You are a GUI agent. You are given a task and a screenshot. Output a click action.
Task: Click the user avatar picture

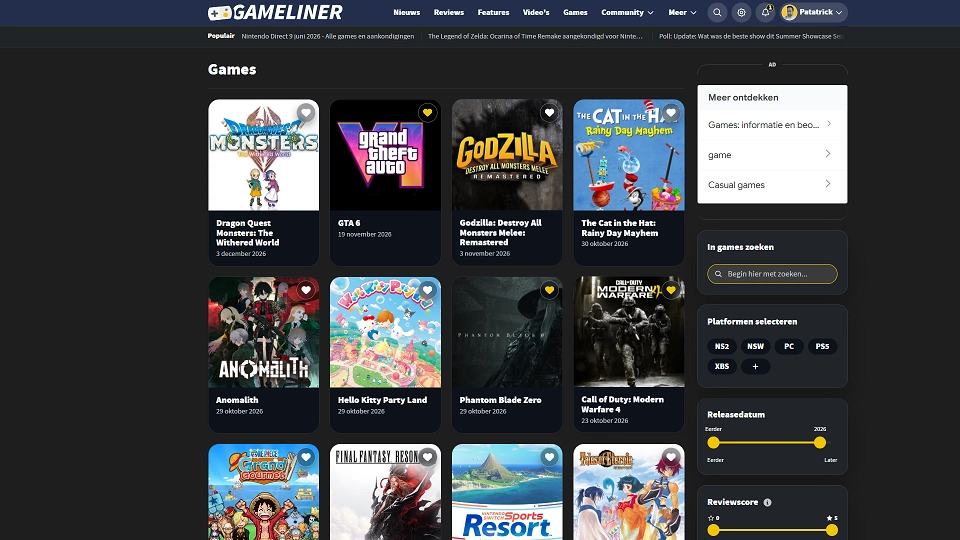pos(789,12)
